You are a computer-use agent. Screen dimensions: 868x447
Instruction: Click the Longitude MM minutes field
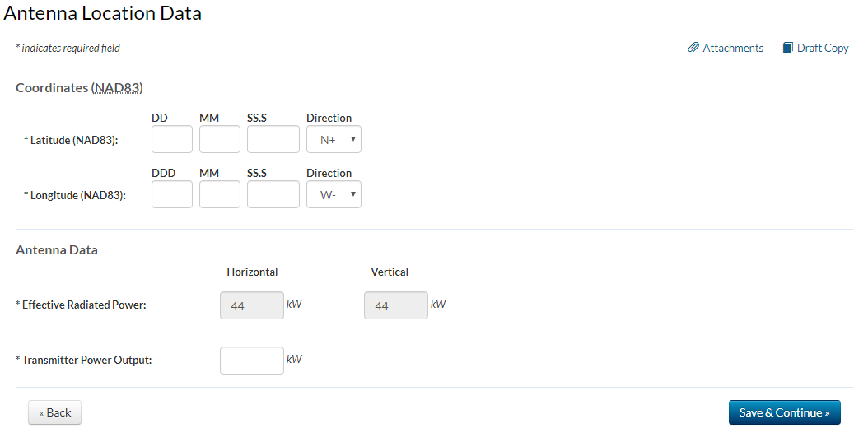coord(220,195)
